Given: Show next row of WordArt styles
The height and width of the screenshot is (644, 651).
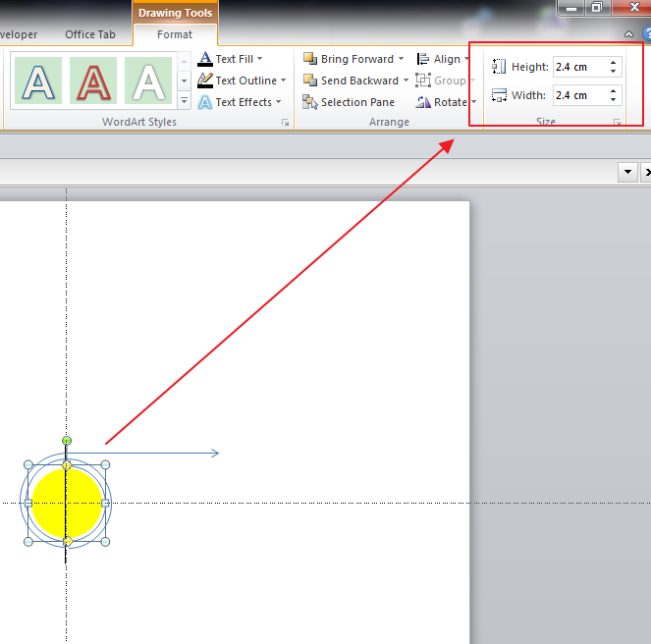Looking at the screenshot, I should (184, 80).
